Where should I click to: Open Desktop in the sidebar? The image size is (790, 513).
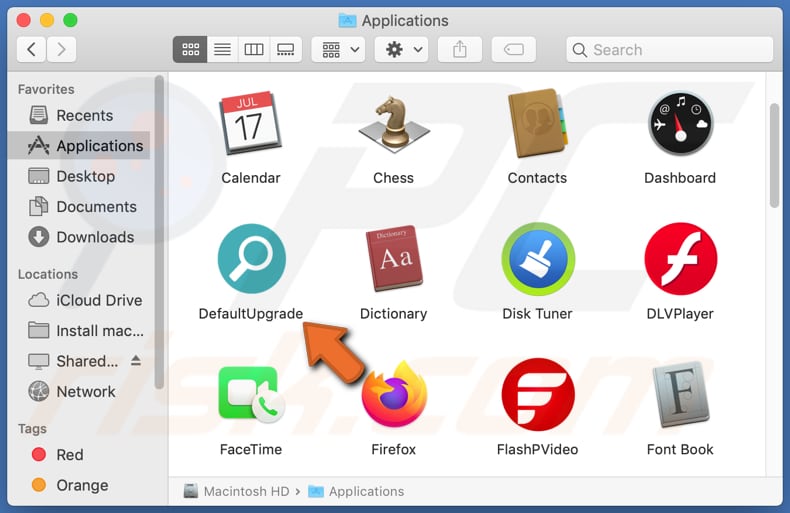[79, 176]
